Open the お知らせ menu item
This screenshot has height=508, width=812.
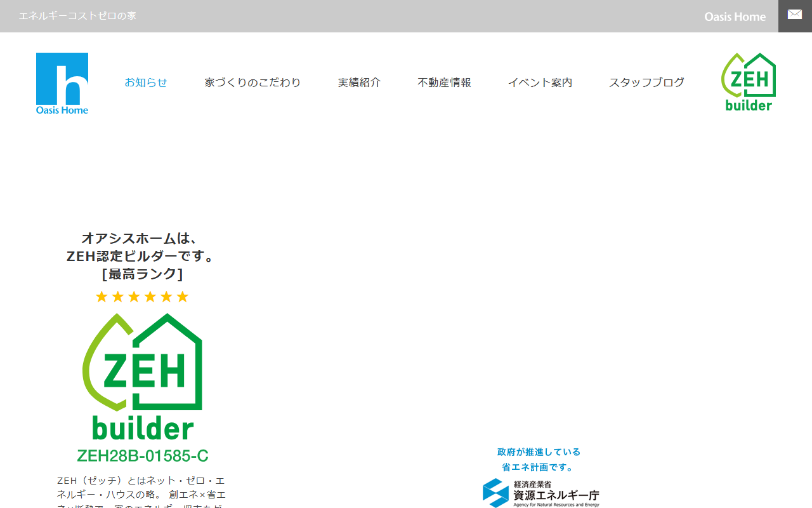(x=146, y=83)
